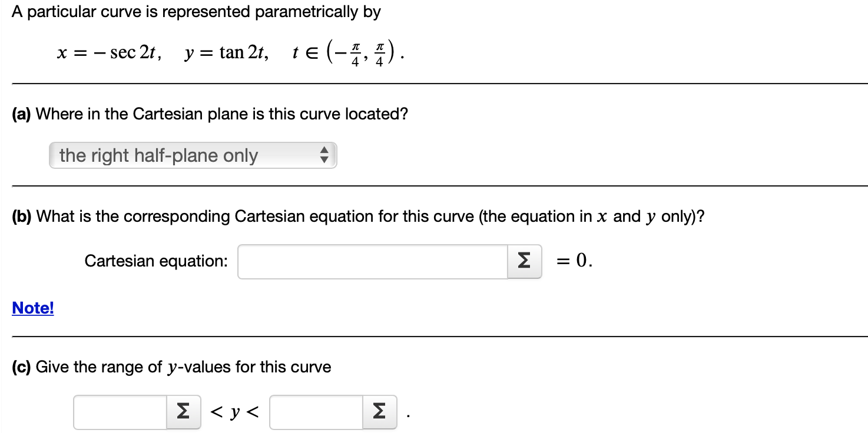Select the y = tan 2t expression
This screenshot has width=868, height=433.
(x=227, y=53)
